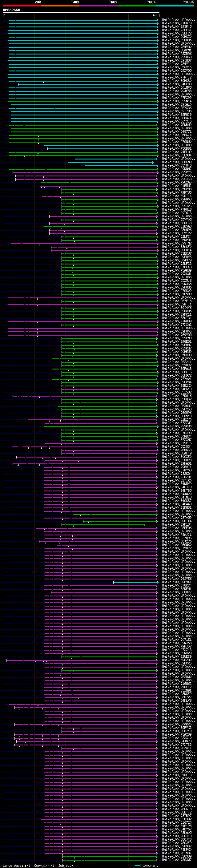Click label UniRef100_A2XKQ7
Image resolution: width=197 pixels, height=868 pixels.
[177, 349]
